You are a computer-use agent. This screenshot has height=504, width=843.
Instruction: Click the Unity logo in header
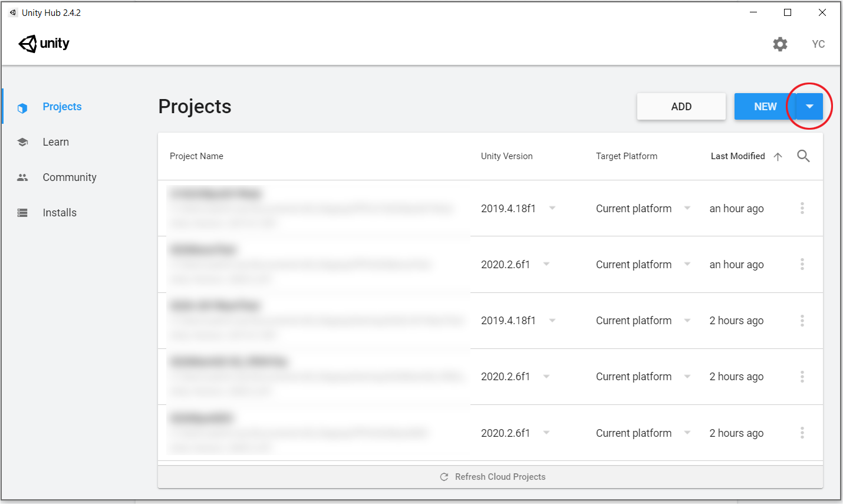click(x=44, y=44)
